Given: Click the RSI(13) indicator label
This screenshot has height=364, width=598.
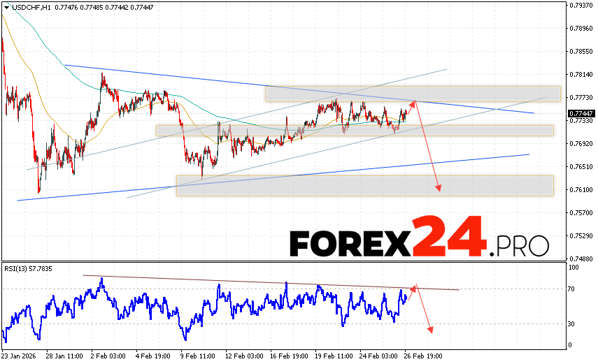Looking at the screenshot, I should coord(31,268).
